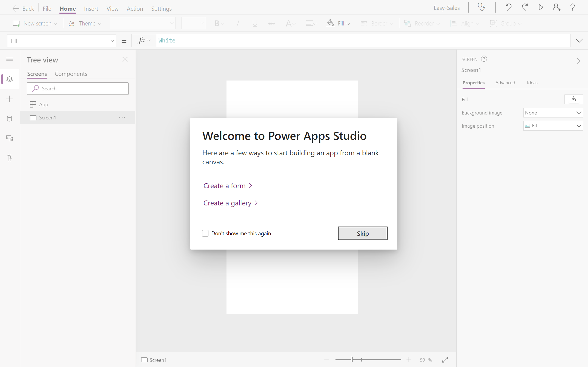
Task: Open the App checker stethoscope icon
Action: coord(481,7)
